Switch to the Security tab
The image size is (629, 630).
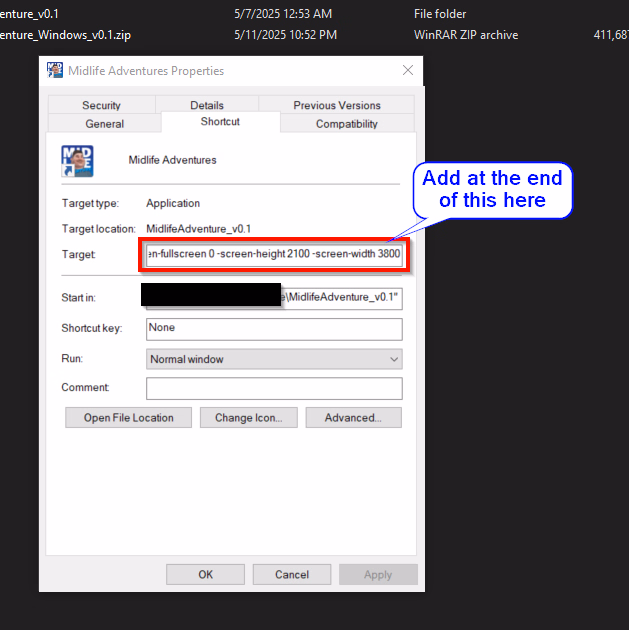(x=101, y=105)
